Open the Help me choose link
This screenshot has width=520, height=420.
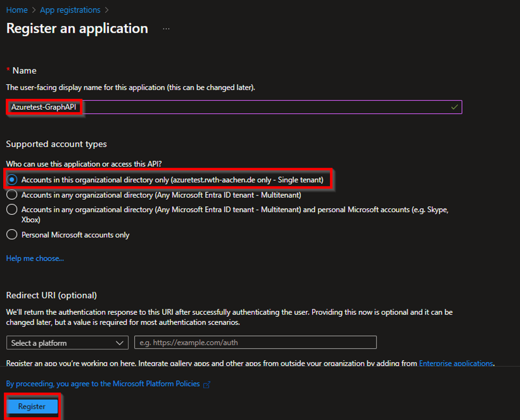(35, 258)
